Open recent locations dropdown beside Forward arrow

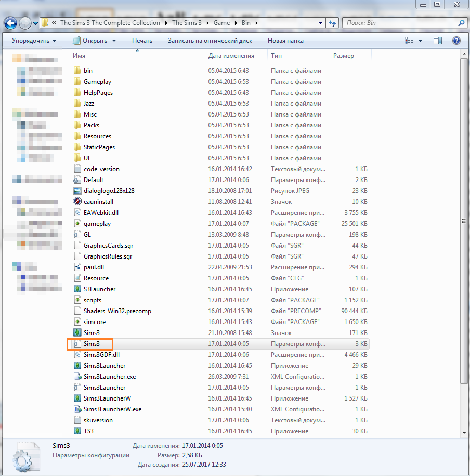tap(35, 23)
